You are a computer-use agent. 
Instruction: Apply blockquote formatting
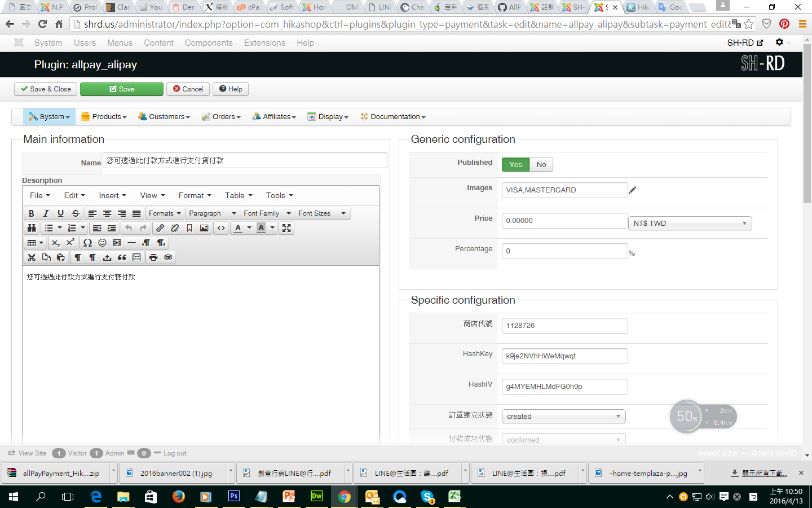pyautogui.click(x=122, y=257)
